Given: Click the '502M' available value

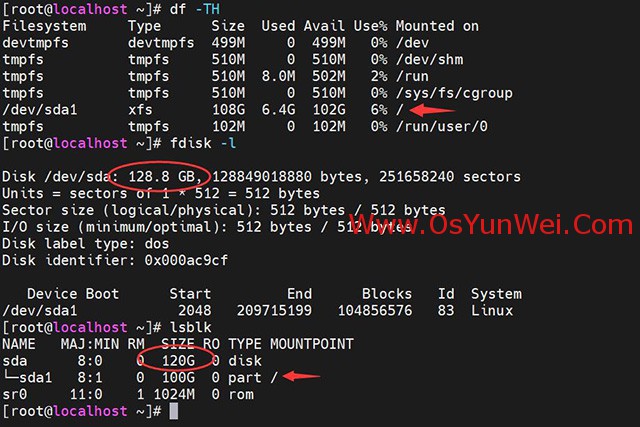Looking at the screenshot, I should (x=329, y=76).
